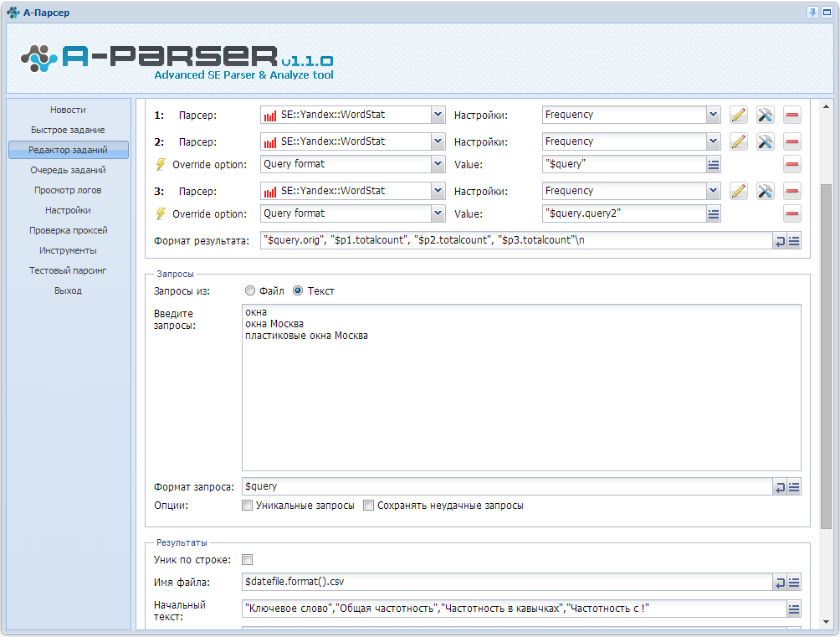Remove parser 2 with red minus

click(x=791, y=141)
